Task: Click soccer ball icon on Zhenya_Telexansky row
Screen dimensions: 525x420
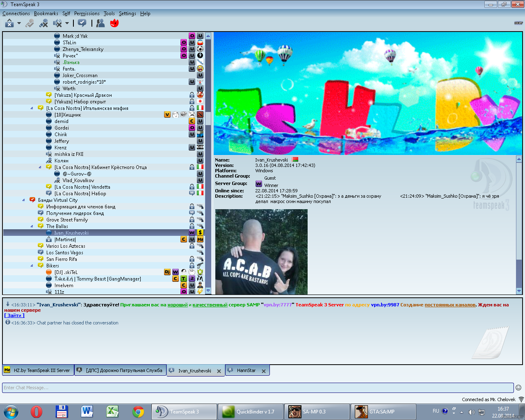Action: pyautogui.click(x=200, y=49)
